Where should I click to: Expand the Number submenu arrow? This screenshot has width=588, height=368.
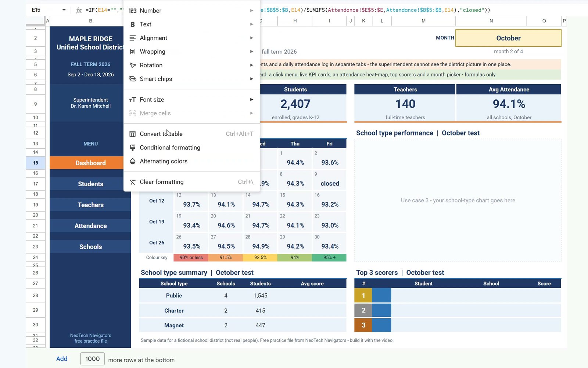[252, 11]
